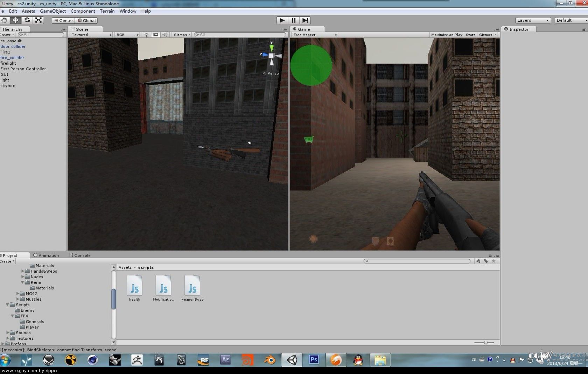Expand the Hands&Weps folder

(23, 271)
